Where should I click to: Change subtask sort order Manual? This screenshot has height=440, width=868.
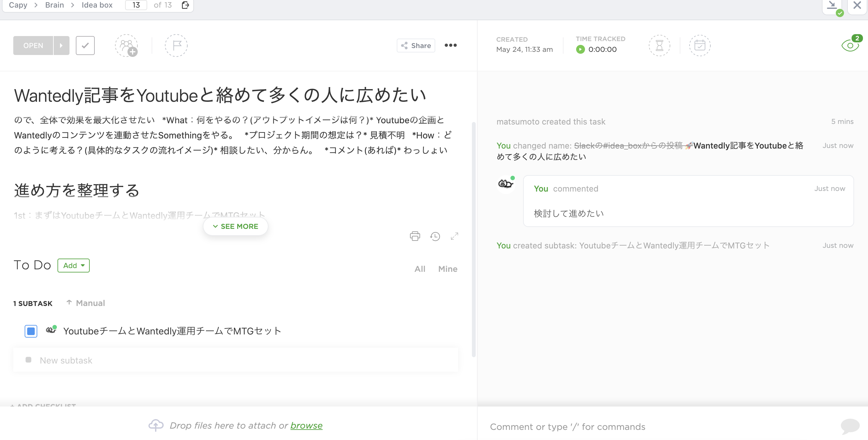[86, 303]
